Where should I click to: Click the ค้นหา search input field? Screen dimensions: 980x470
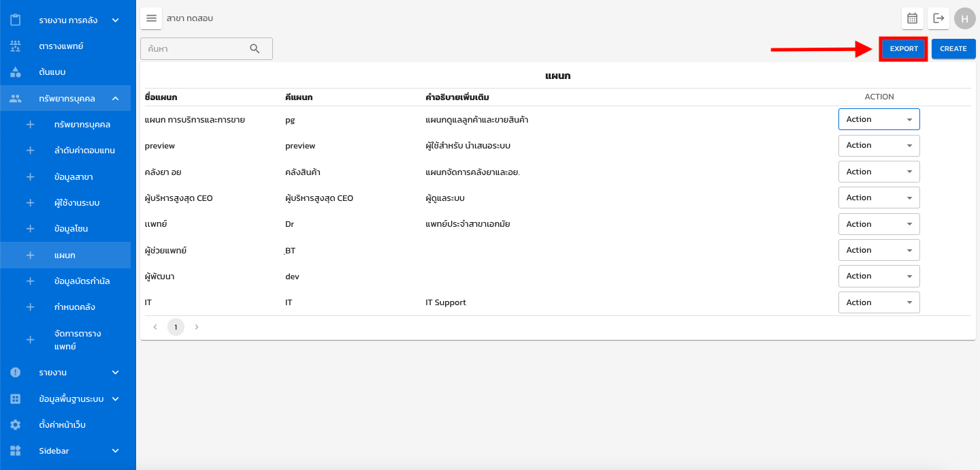coord(206,48)
